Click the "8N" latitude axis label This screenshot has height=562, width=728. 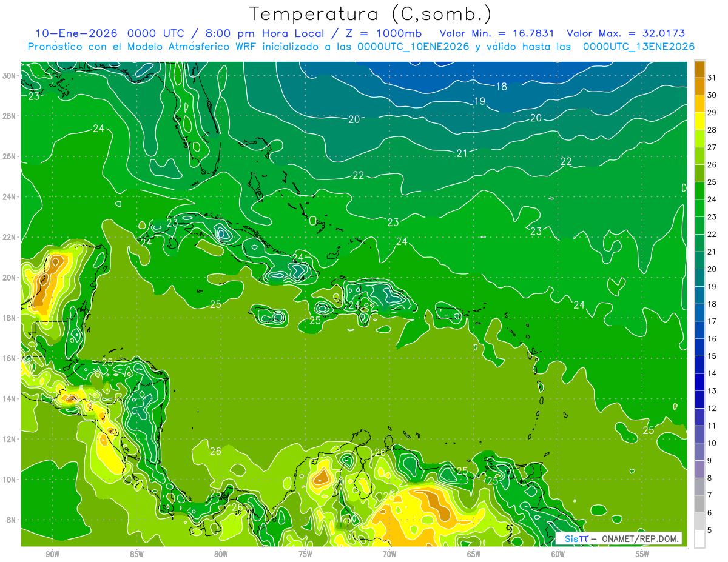[12, 520]
